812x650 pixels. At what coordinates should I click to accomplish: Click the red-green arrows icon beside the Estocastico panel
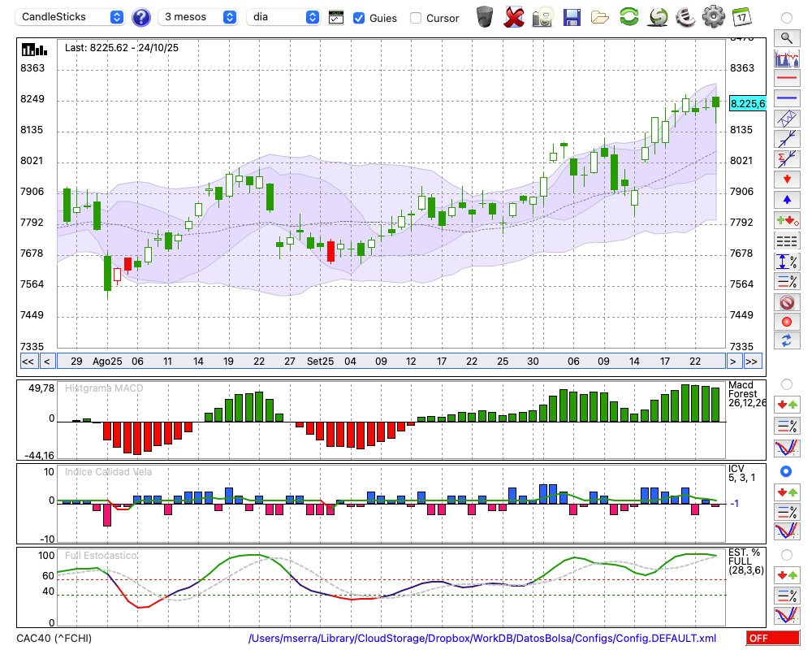pos(787,574)
